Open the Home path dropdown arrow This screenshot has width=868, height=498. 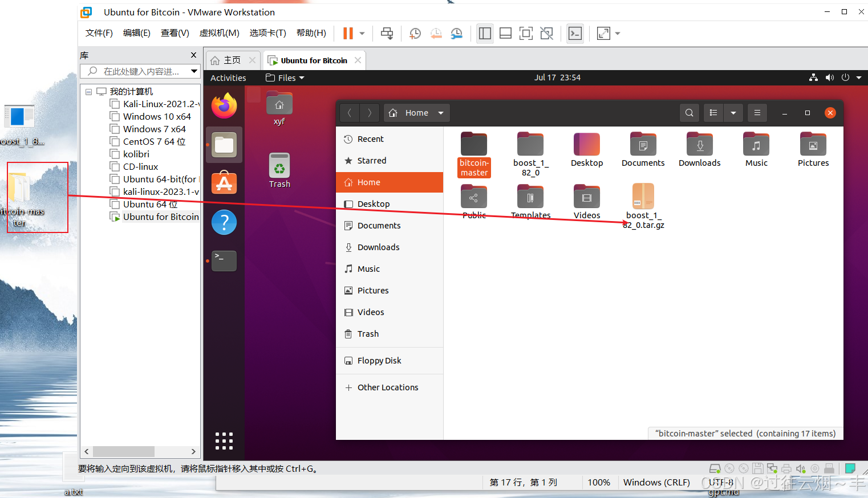(440, 112)
